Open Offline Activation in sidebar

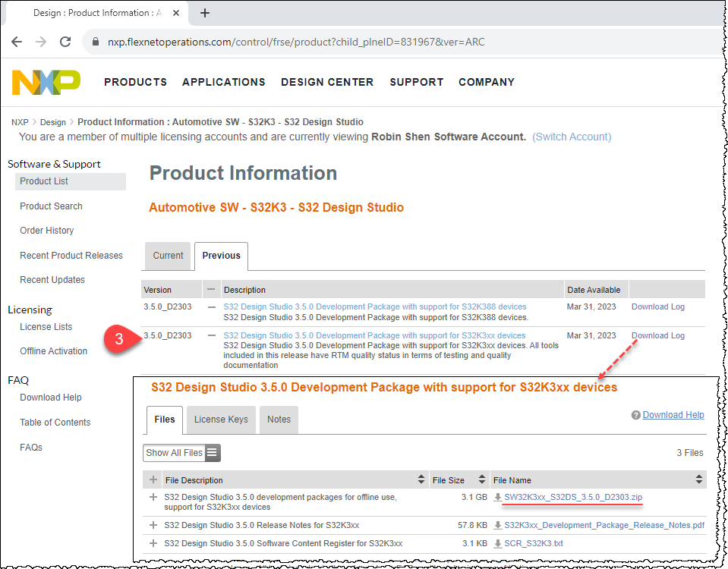53,351
